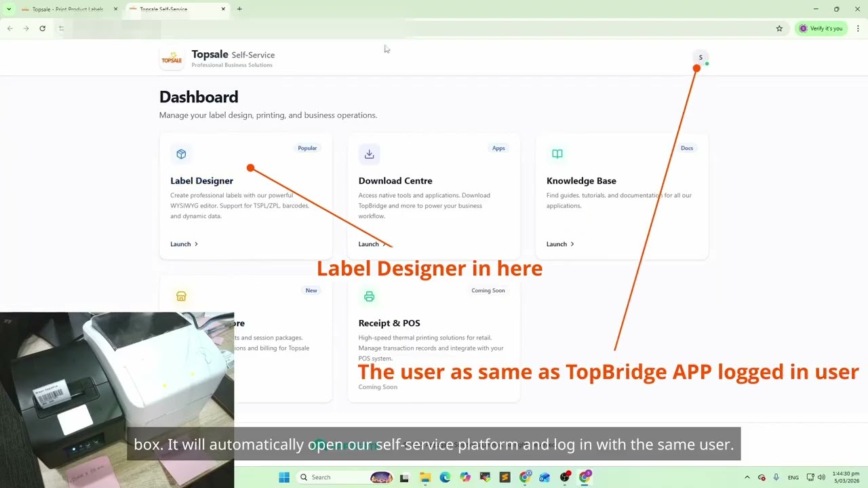Click the Topsale Self-Service header title
Viewport: 868px width, 488px height.
[x=233, y=54]
